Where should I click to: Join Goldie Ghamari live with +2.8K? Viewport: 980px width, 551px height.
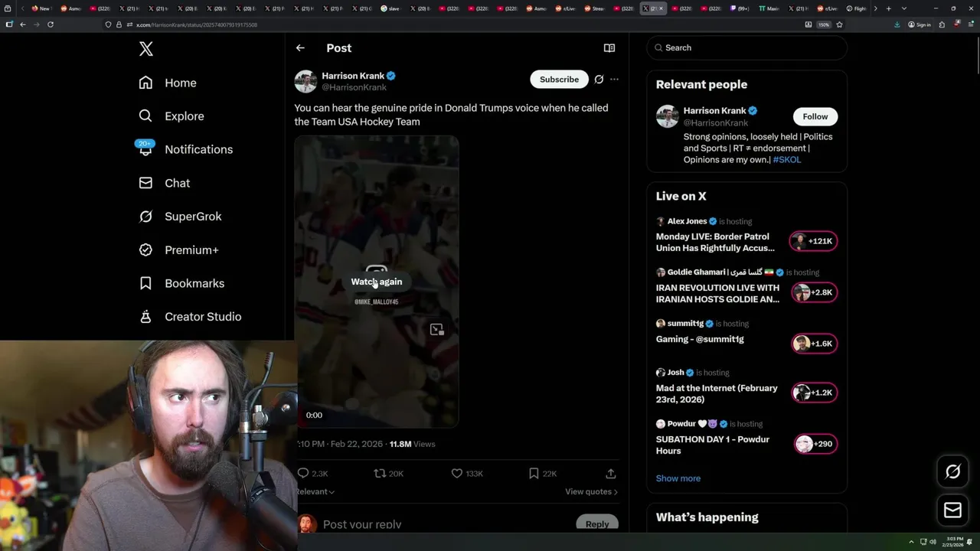click(814, 292)
